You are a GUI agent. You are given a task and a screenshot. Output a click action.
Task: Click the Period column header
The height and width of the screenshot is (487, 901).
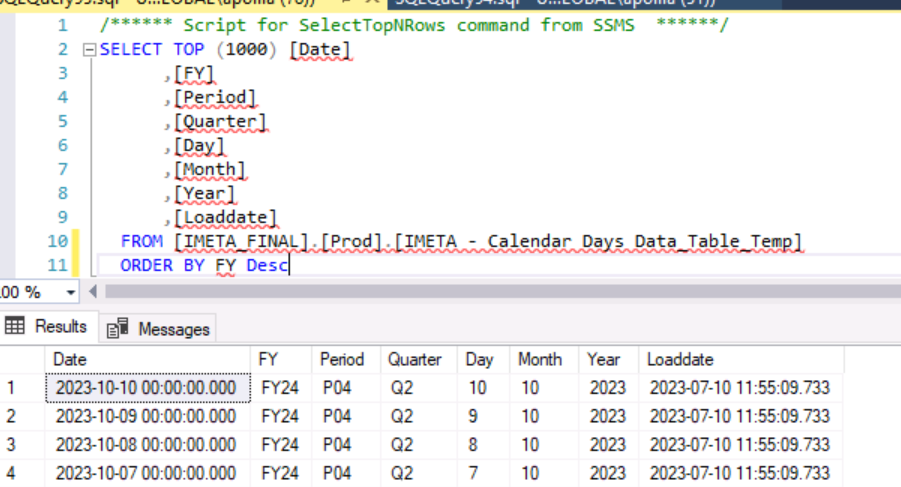[342, 359]
